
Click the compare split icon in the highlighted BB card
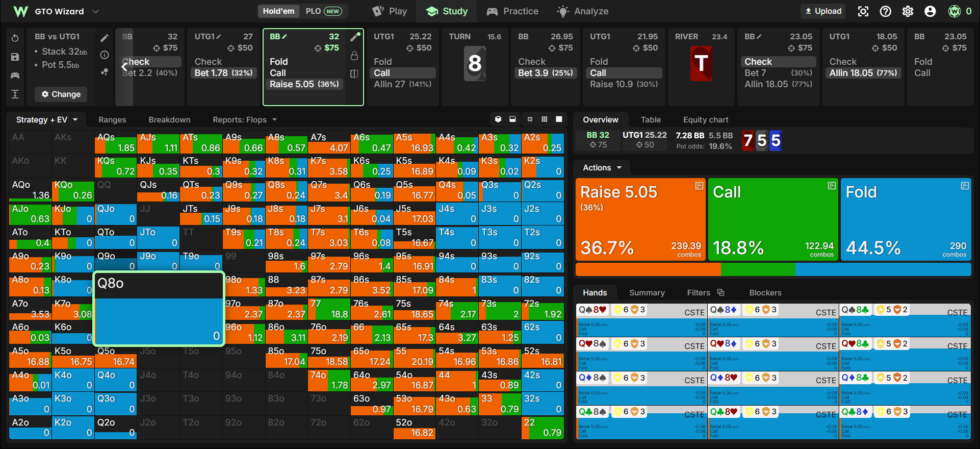point(354,73)
